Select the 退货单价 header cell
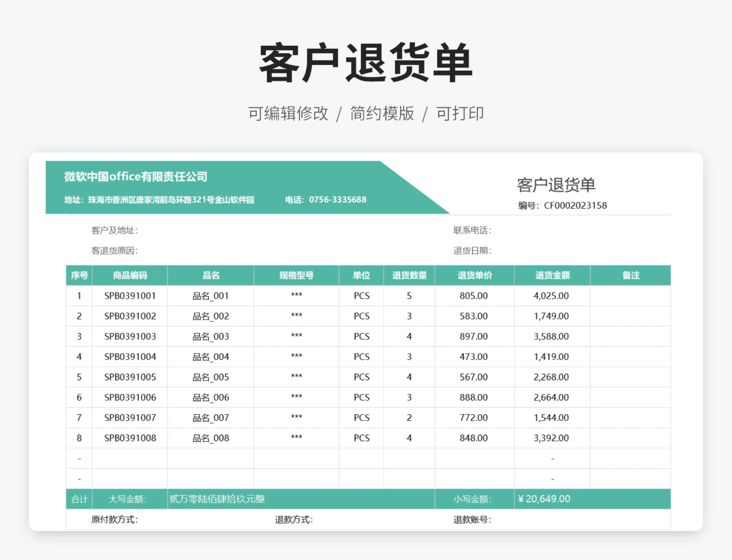 [474, 275]
